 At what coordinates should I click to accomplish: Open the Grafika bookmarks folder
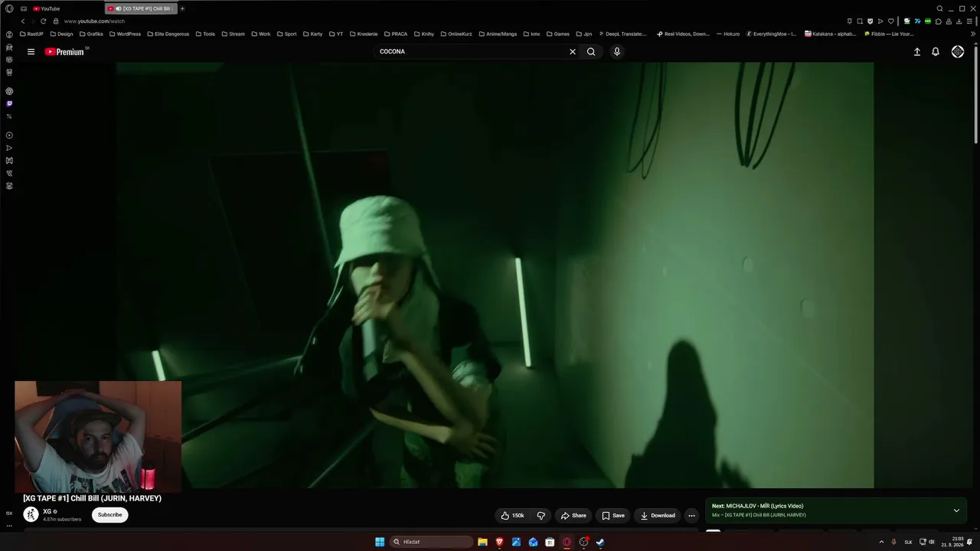(x=91, y=34)
